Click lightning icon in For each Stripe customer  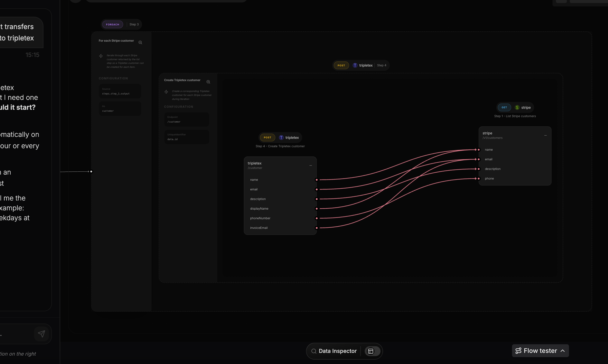point(101,56)
